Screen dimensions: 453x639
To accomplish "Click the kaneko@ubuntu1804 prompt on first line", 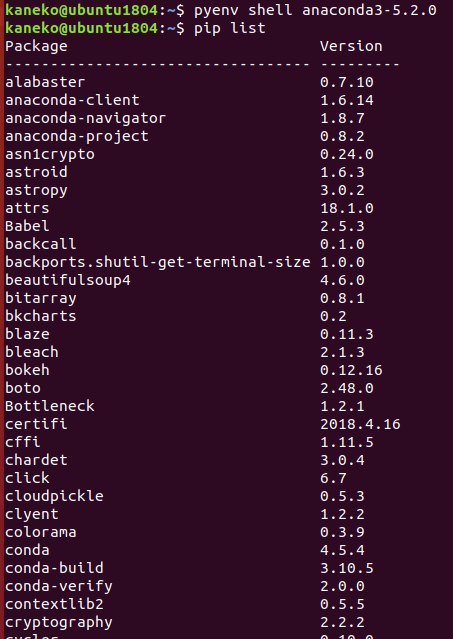I will point(81,10).
